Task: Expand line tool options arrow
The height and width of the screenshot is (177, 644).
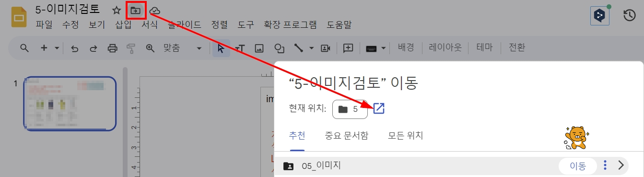Action: click(311, 48)
